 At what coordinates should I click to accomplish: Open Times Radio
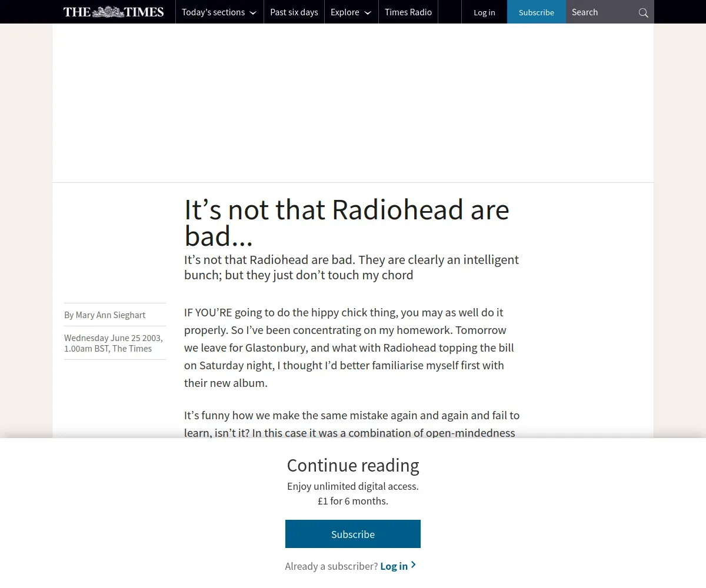408,12
